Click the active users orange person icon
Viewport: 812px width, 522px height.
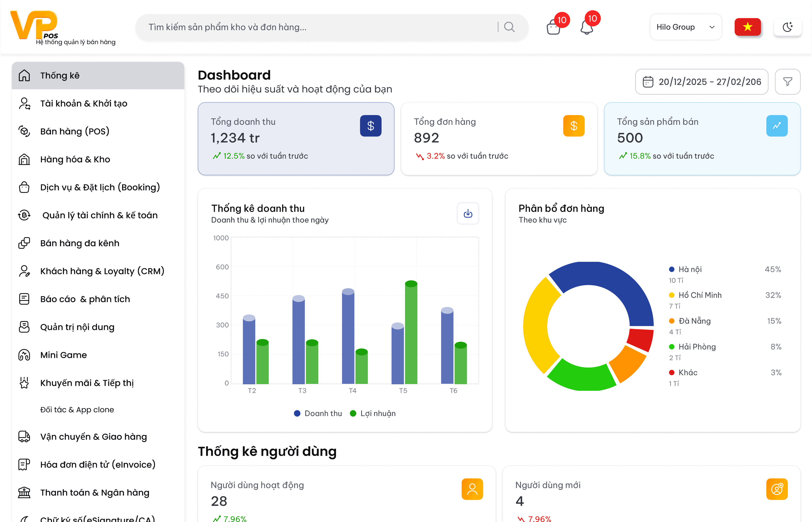click(x=472, y=489)
